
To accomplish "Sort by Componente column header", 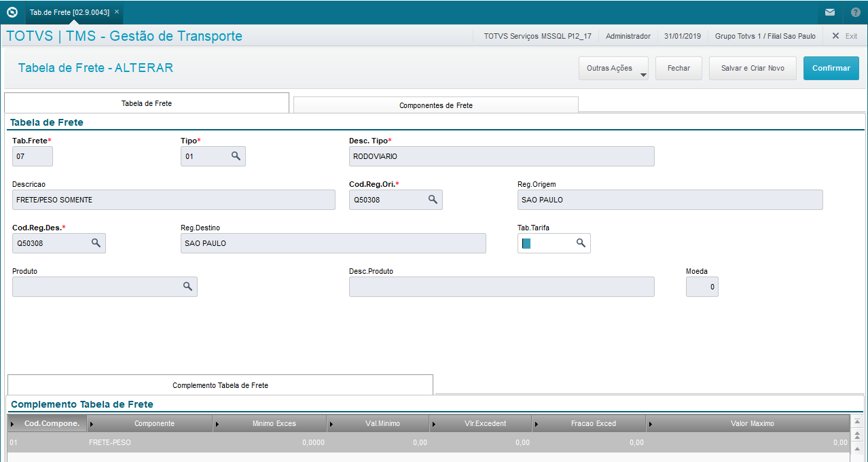I will pyautogui.click(x=150, y=423).
